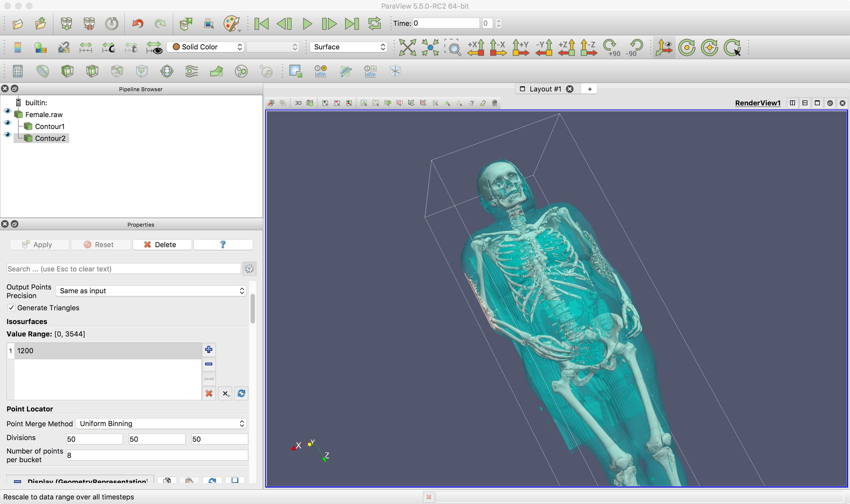The image size is (850, 504).
Task: Set view direction to -Z
Action: point(589,47)
